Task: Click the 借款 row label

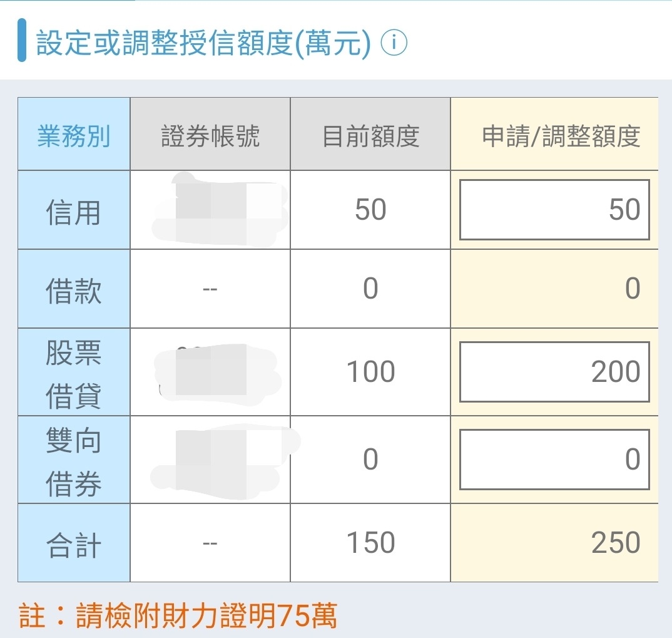Action: coord(73,288)
